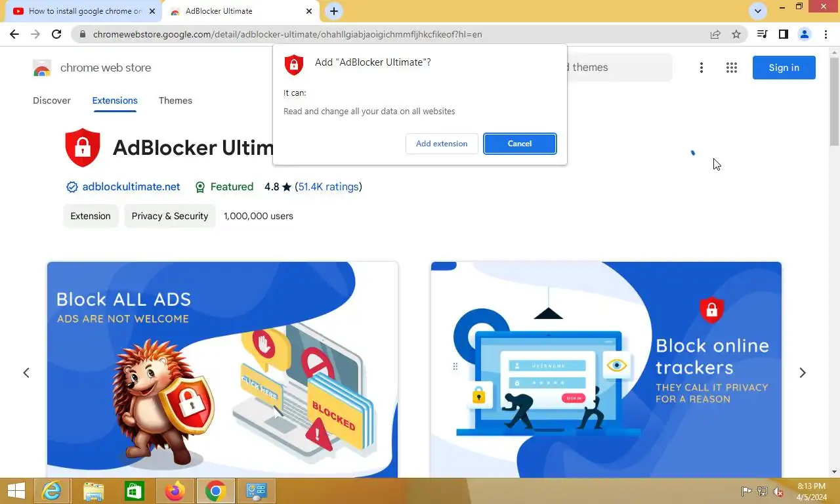Click the Add extension button
The width and height of the screenshot is (840, 504).
[442, 144]
